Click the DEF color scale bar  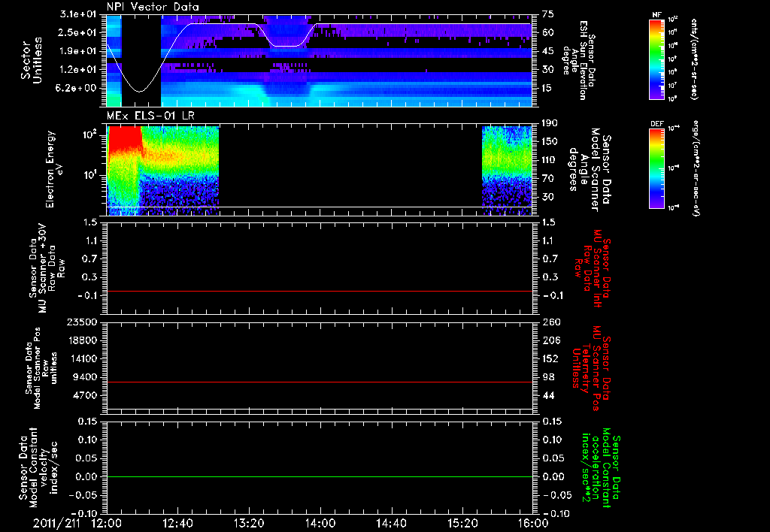click(x=657, y=168)
